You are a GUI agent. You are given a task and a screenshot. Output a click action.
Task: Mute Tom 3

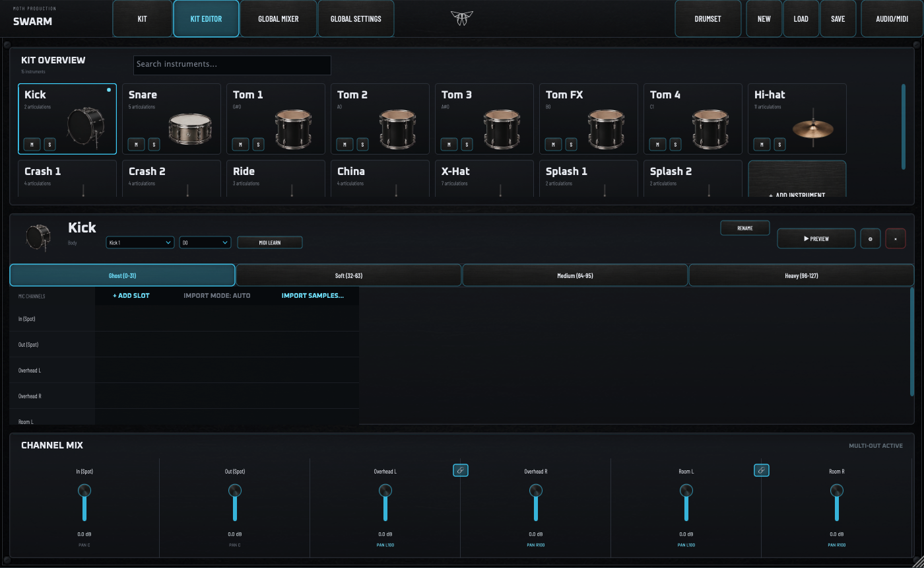tap(449, 144)
